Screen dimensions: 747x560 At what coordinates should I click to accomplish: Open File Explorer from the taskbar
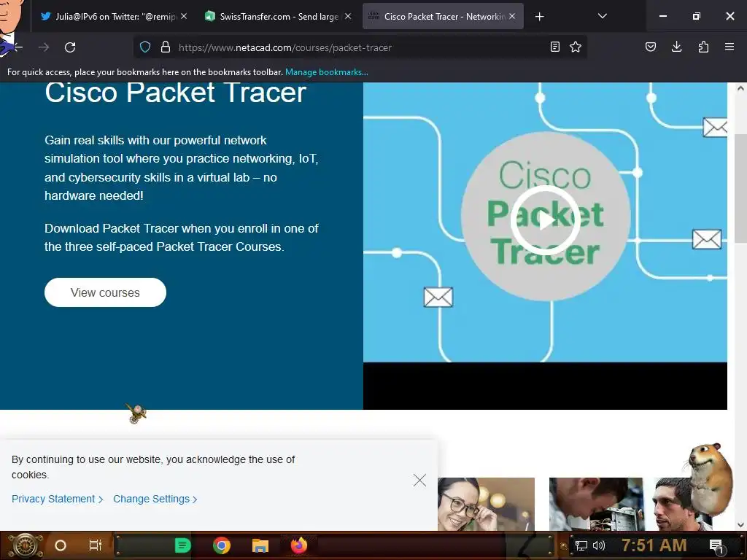(x=260, y=545)
